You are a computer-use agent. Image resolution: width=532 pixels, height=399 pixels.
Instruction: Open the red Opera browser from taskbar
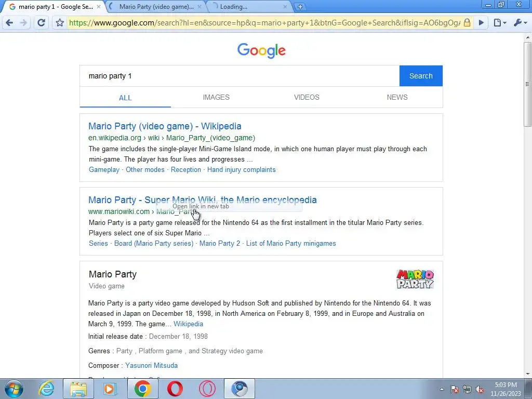click(175, 389)
